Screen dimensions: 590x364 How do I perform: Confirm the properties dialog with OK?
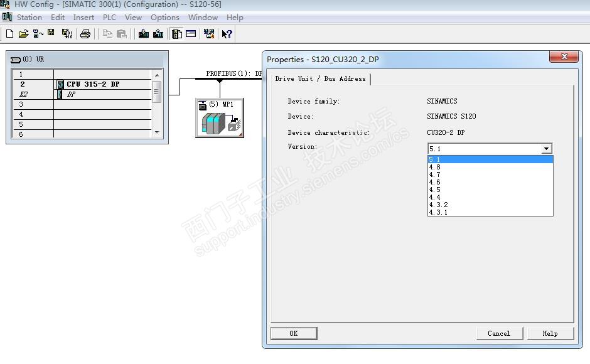pyautogui.click(x=294, y=333)
